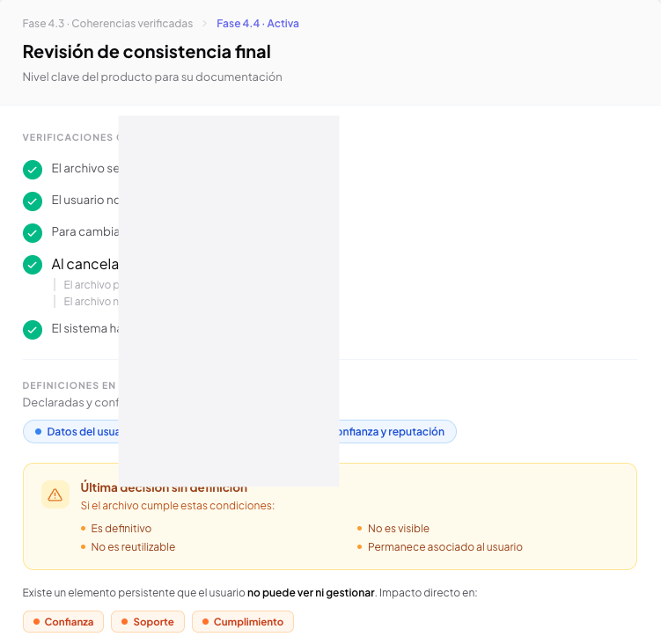661x644 pixels.
Task: Click the "Es definitivo" condition bullet
Action: pos(121,529)
